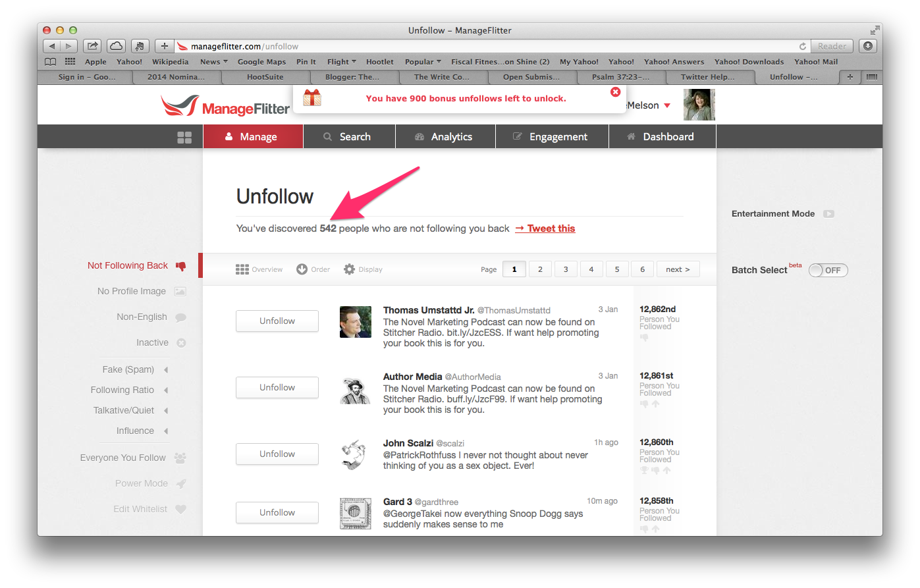Open Top Sites grid icon
Viewport: 920px width, 588px height.
[70, 62]
